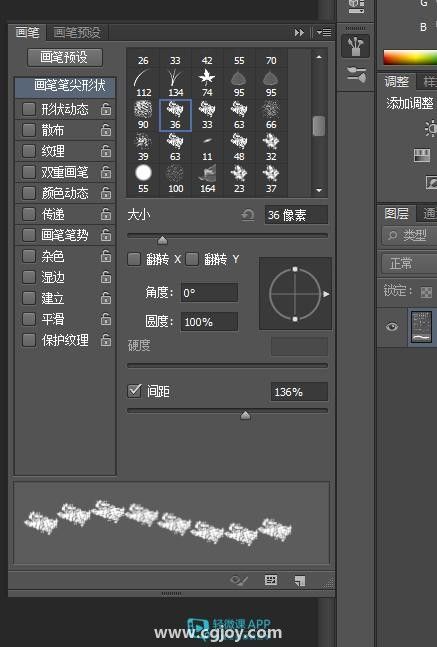Reset brush to original size icon

(248, 215)
